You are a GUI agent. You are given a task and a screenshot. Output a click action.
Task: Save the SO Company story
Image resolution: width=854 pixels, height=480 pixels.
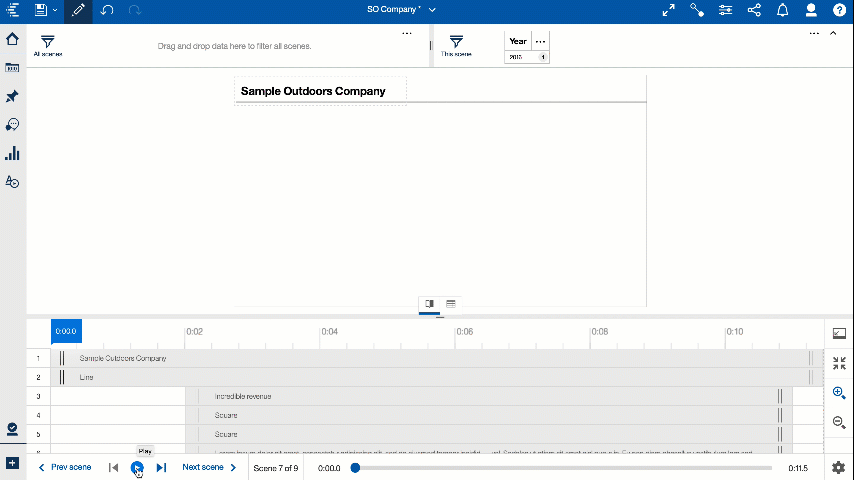pyautogui.click(x=41, y=10)
